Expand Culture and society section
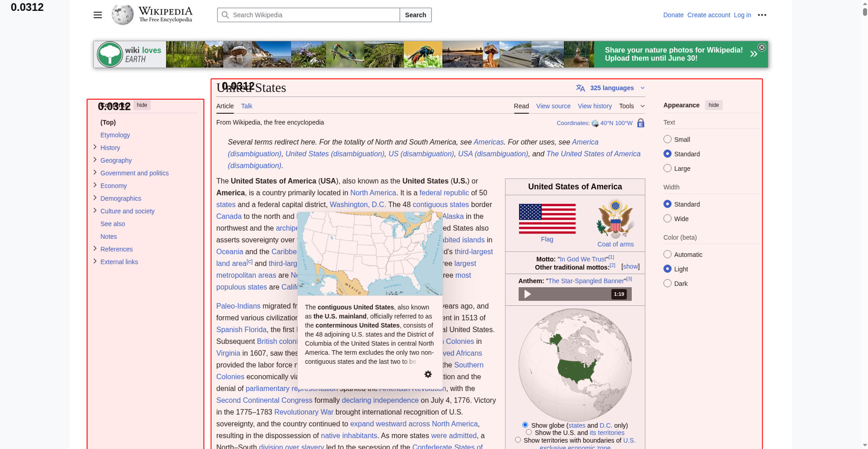 [x=95, y=211]
